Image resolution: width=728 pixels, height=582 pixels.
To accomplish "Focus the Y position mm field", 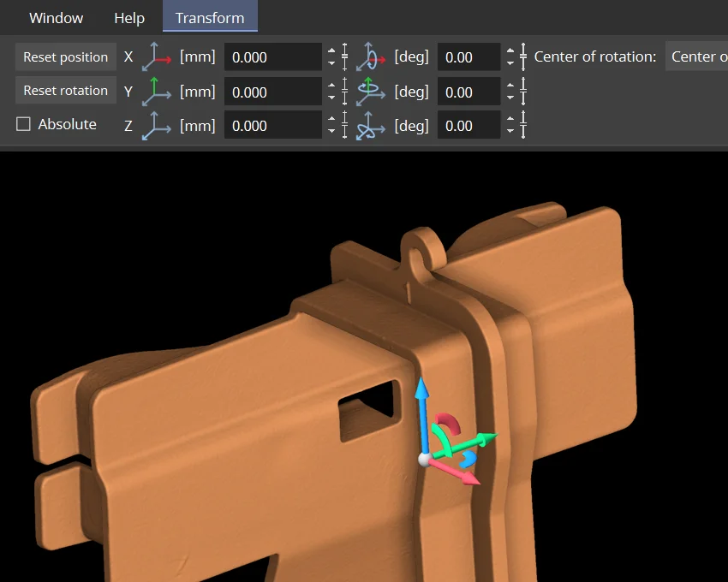I will [273, 92].
